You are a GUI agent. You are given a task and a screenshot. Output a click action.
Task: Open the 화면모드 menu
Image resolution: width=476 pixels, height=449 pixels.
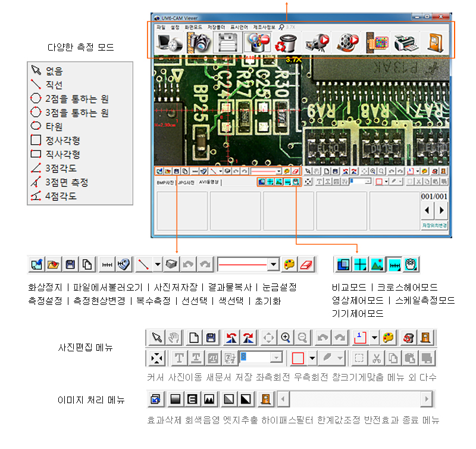[193, 27]
